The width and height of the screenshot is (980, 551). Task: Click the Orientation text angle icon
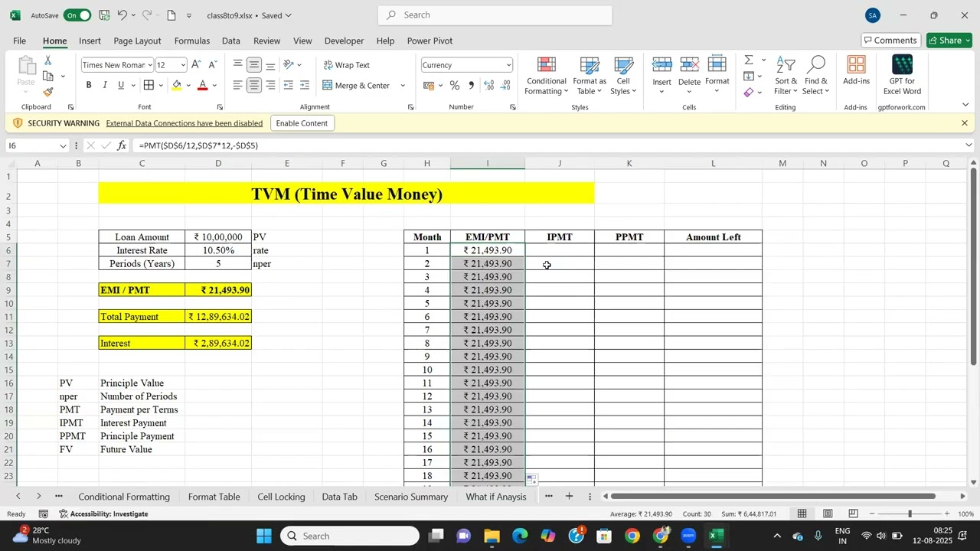pyautogui.click(x=289, y=65)
